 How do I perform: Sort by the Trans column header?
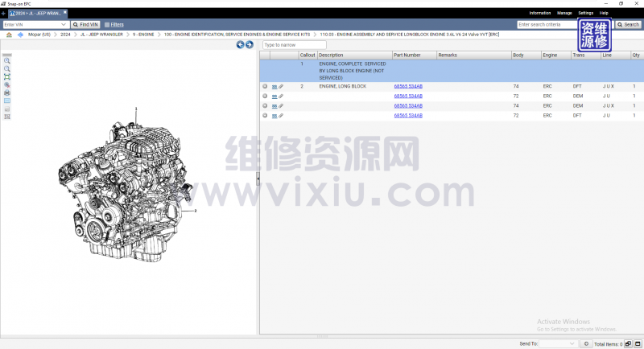tap(586, 55)
